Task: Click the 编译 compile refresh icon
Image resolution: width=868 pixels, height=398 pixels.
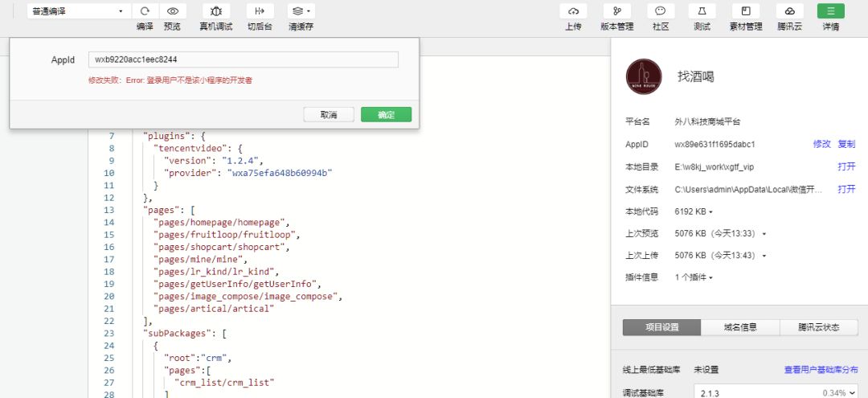Action: [145, 11]
